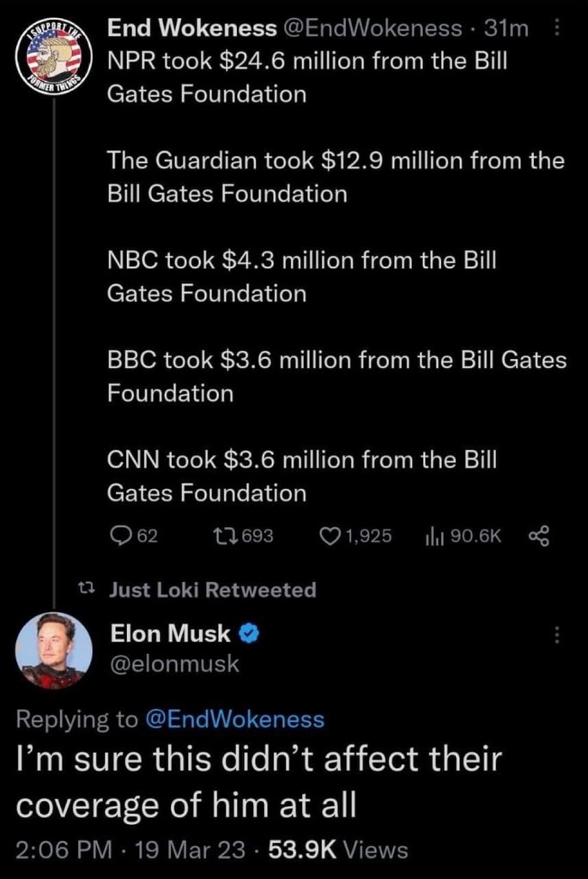Tap the Just Loki Retweeted label
The image size is (588, 879).
coord(212,590)
